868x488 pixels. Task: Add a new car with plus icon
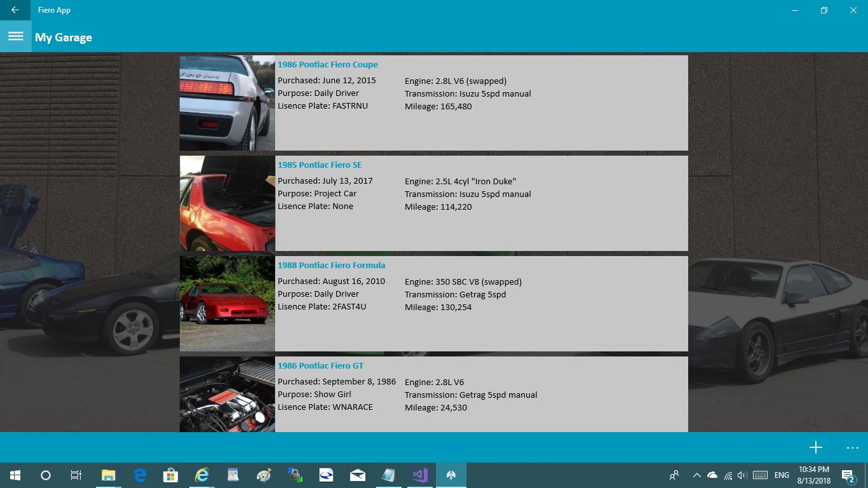click(x=816, y=447)
